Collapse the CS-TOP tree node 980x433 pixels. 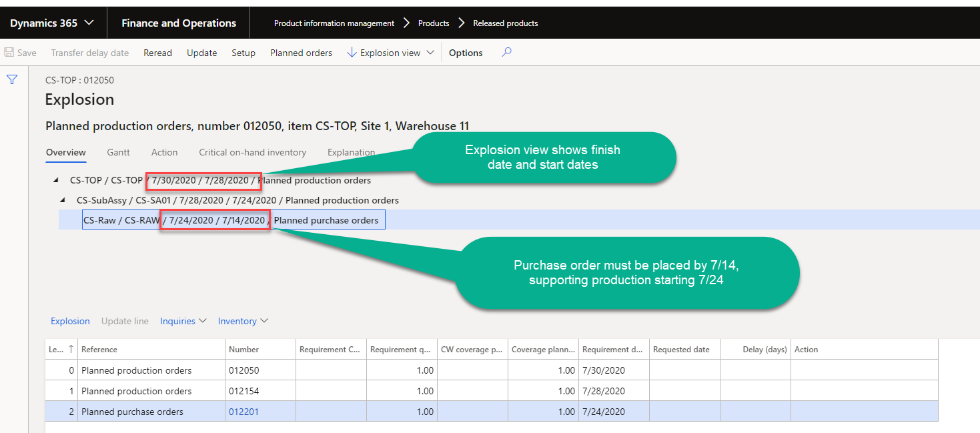coord(56,180)
